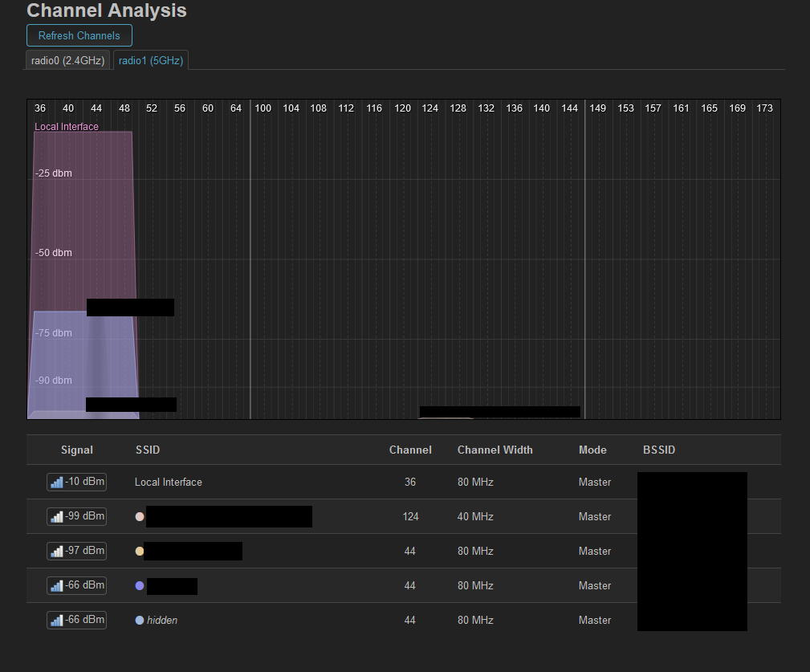Screen dimensions: 810x672
Task: Click the BSSID column header
Action: pyautogui.click(x=659, y=450)
